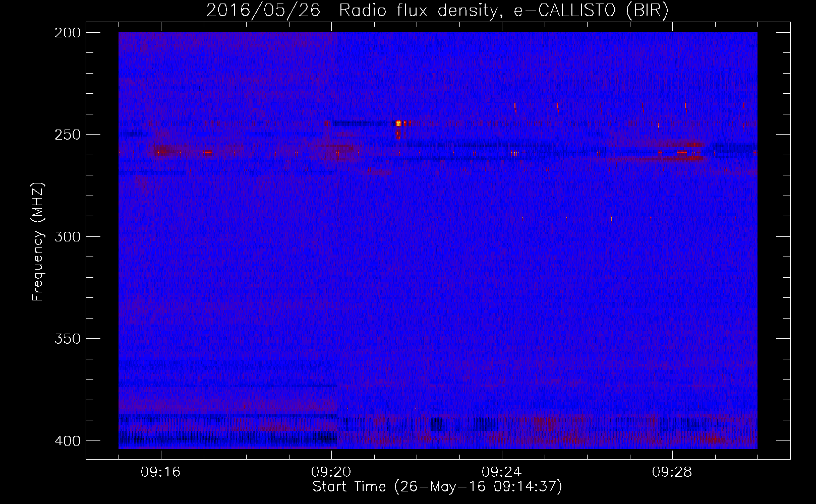Click the 09:28 time tick label
The height and width of the screenshot is (504, 816).
point(672,472)
